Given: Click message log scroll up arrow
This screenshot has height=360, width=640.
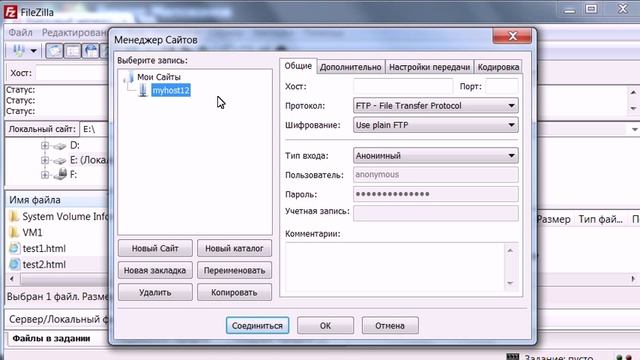Looking at the screenshot, I should [x=633, y=92].
